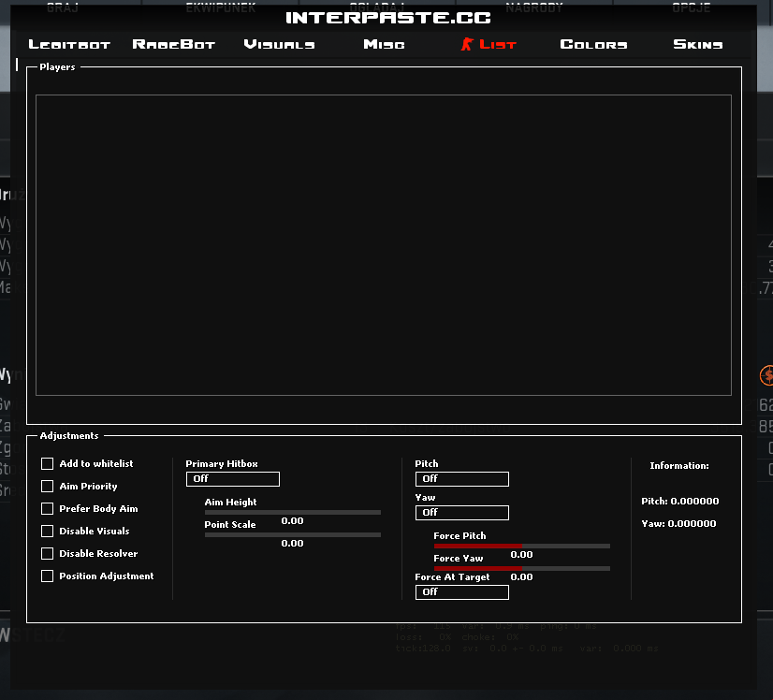Open the Colors tab

593,44
